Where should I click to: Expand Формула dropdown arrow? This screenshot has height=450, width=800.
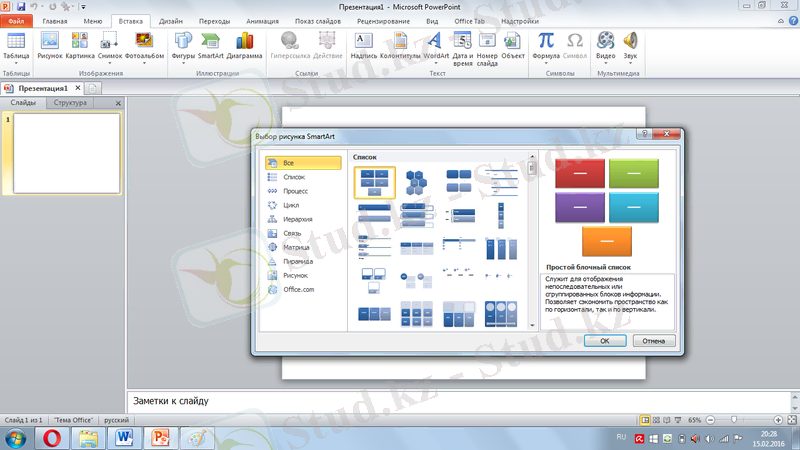545,63
